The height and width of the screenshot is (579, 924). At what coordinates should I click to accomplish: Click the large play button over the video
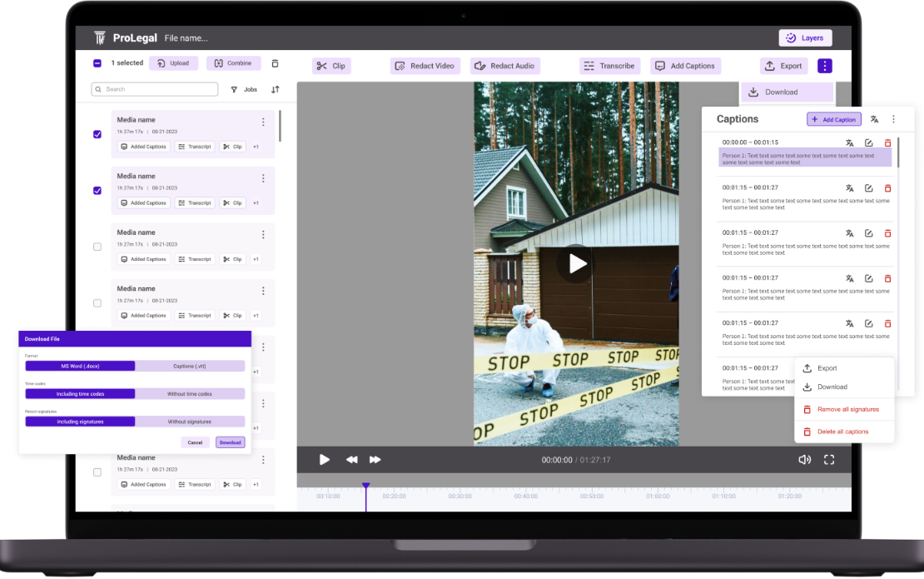576,263
